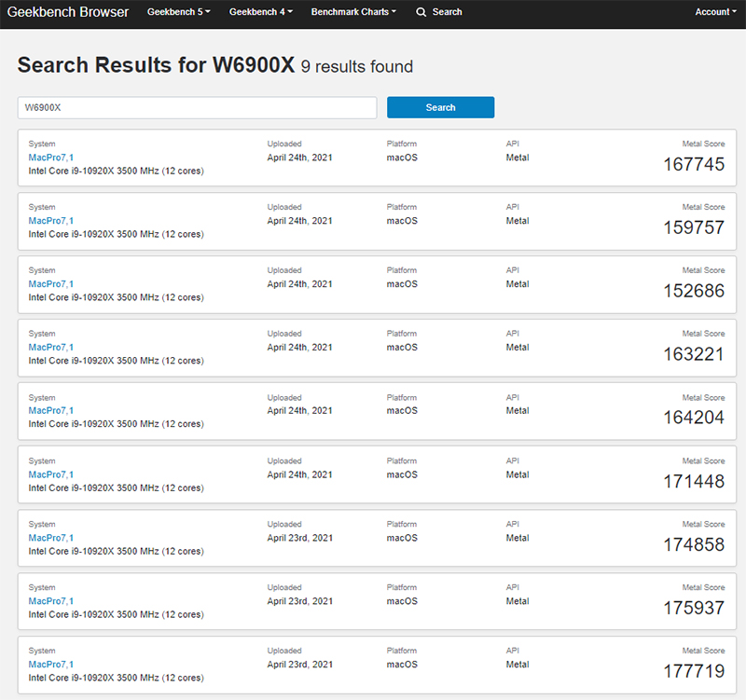746x700 pixels.
Task: Open MacPro7,1 result scoring 175937
Action: 51,601
